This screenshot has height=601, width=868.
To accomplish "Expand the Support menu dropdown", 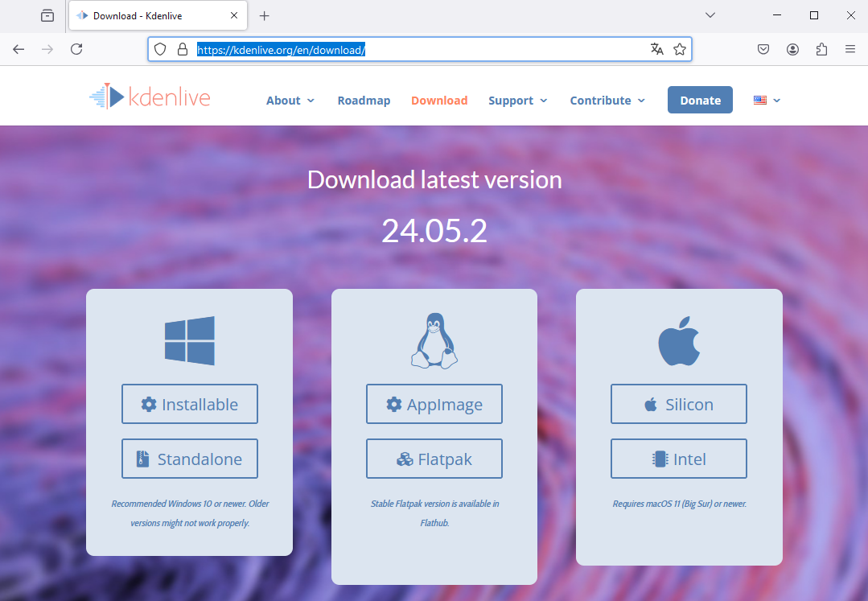I will 544,101.
